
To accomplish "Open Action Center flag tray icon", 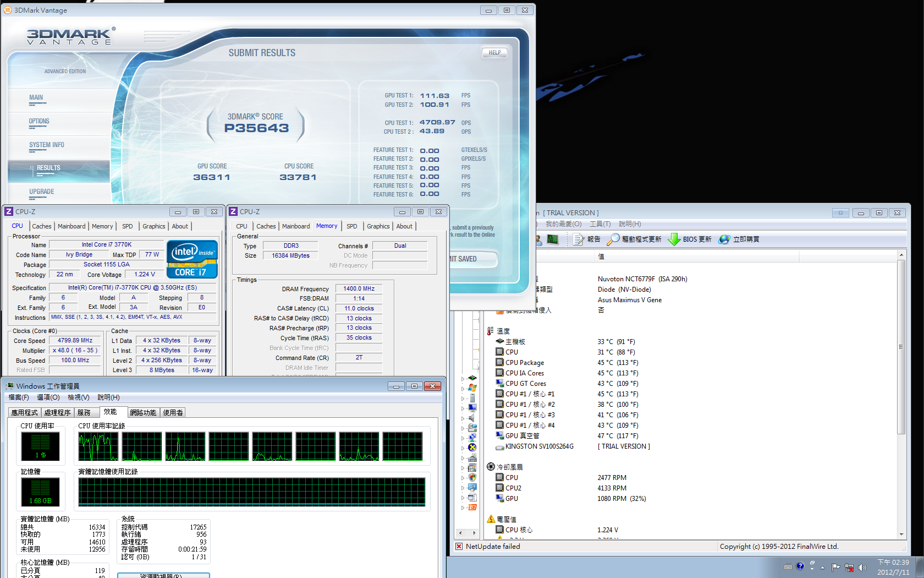I will (x=835, y=568).
